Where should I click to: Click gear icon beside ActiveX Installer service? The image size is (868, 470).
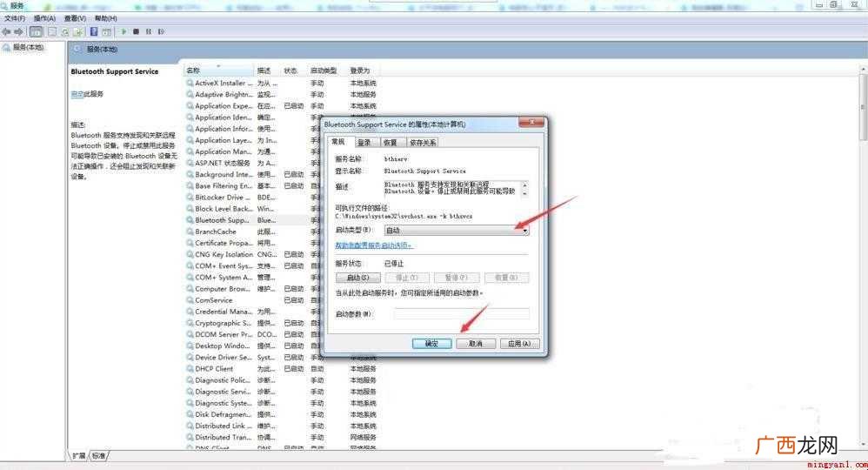coord(190,84)
